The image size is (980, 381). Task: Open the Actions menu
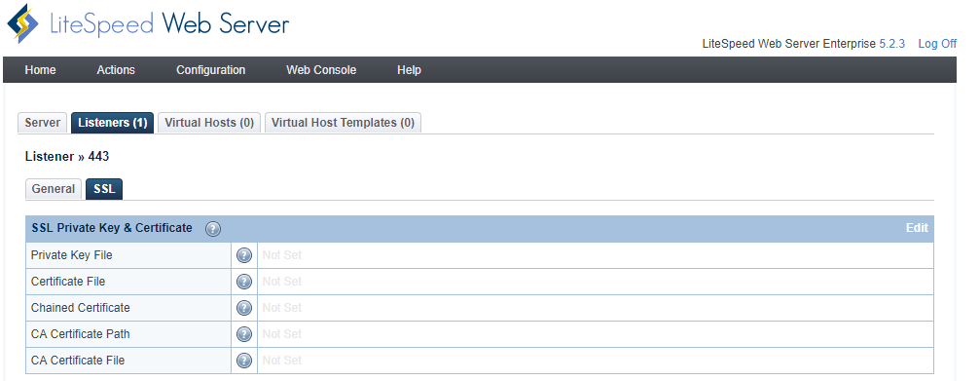[x=116, y=70]
